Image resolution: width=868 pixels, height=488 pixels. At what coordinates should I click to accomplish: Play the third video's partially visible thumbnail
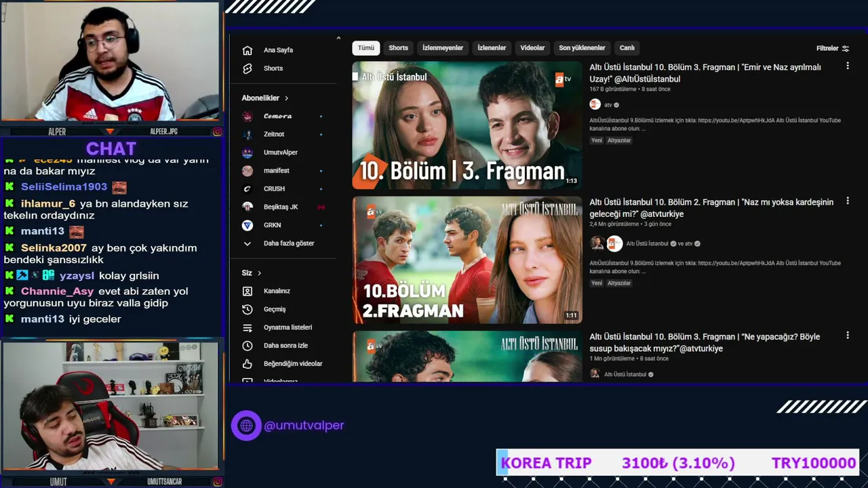467,357
